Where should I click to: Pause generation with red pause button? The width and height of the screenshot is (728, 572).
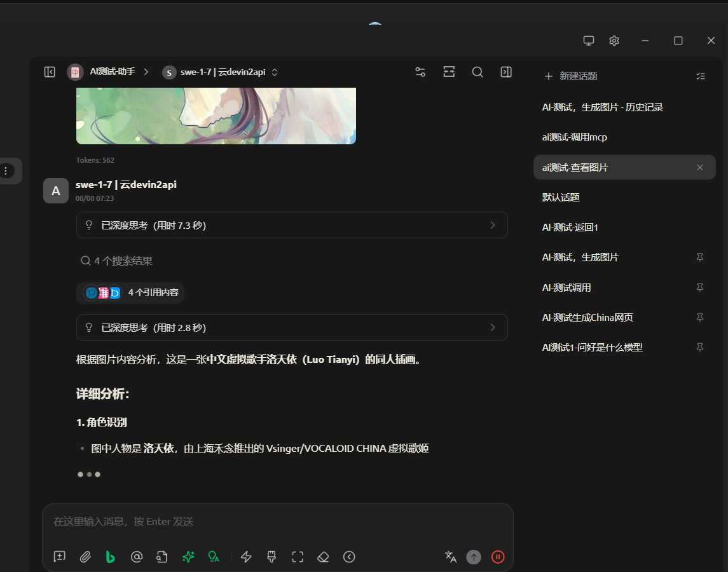498,557
